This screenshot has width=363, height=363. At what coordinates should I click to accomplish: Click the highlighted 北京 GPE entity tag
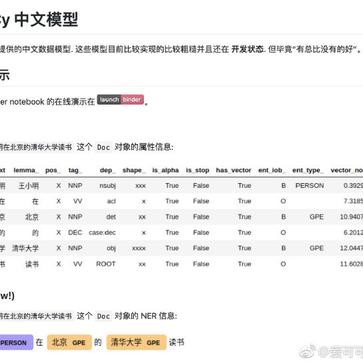click(69, 342)
